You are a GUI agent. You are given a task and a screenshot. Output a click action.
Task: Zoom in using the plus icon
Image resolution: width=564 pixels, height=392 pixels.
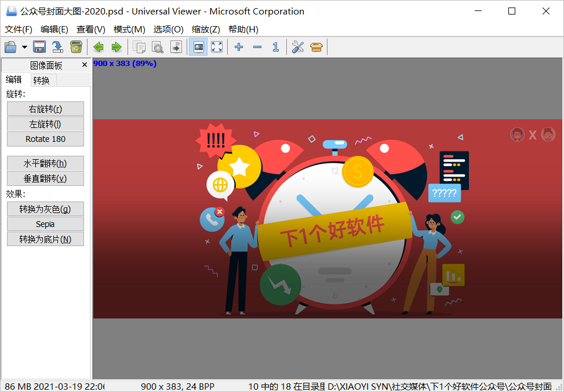point(239,47)
